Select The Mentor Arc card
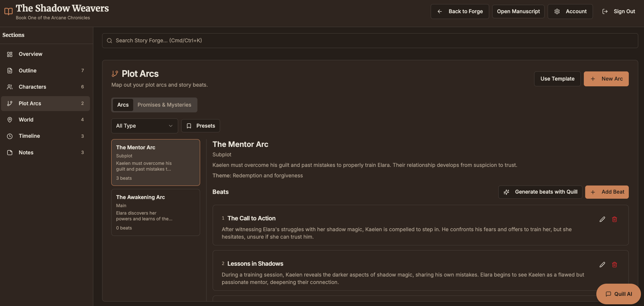 tap(156, 162)
